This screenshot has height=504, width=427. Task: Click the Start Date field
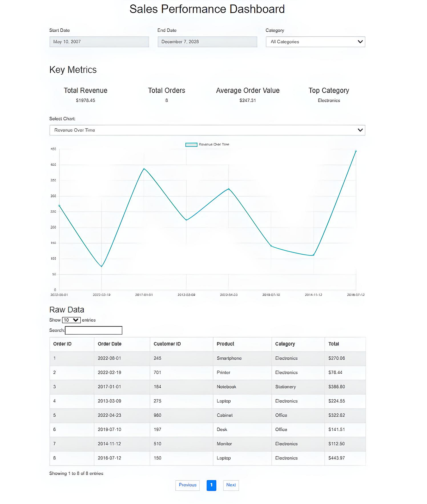tap(99, 41)
